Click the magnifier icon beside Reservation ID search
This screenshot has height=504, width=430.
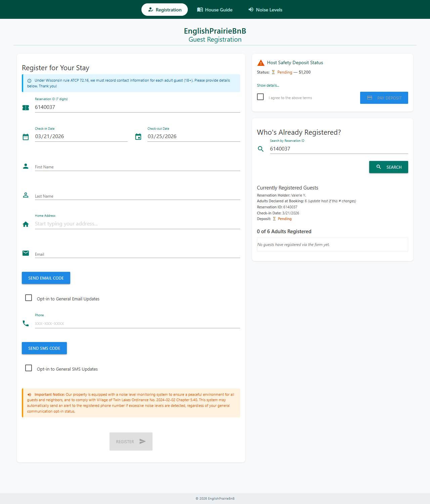click(x=261, y=149)
